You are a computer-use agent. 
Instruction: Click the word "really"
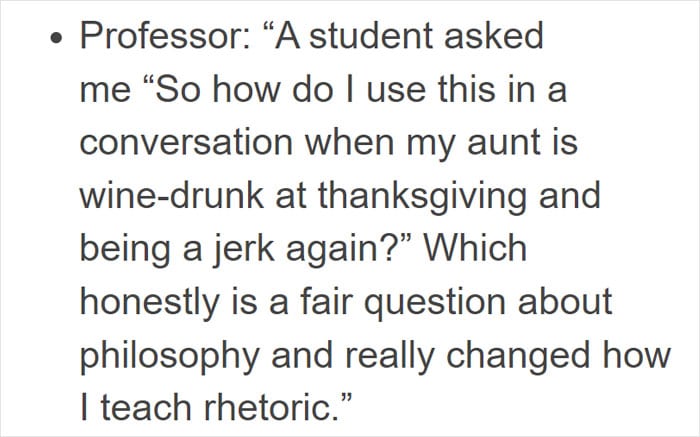pyautogui.click(x=390, y=358)
